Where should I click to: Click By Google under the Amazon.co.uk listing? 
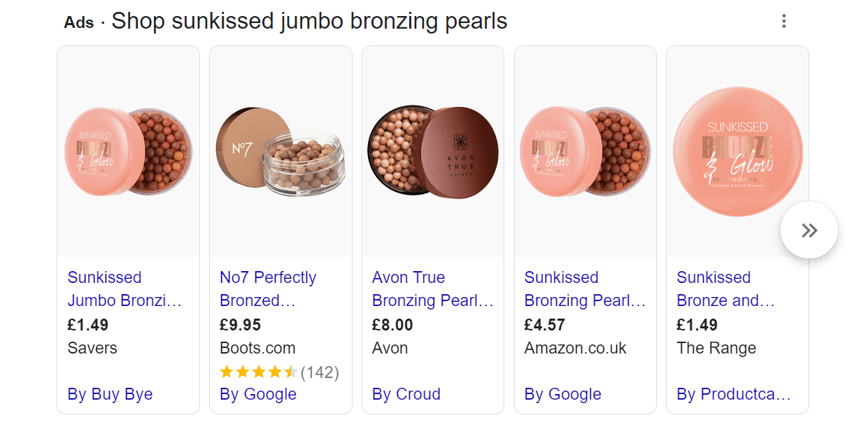point(563,394)
